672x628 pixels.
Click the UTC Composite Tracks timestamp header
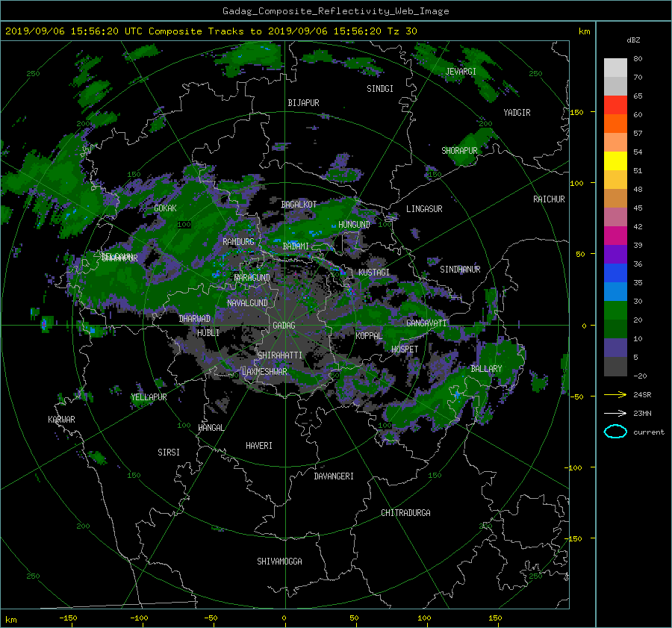pyautogui.click(x=211, y=31)
